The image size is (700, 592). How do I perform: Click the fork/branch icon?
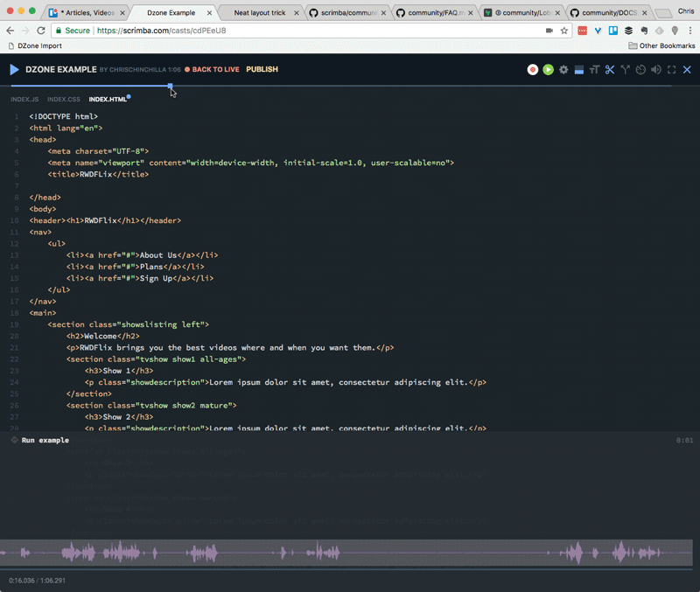coord(626,69)
